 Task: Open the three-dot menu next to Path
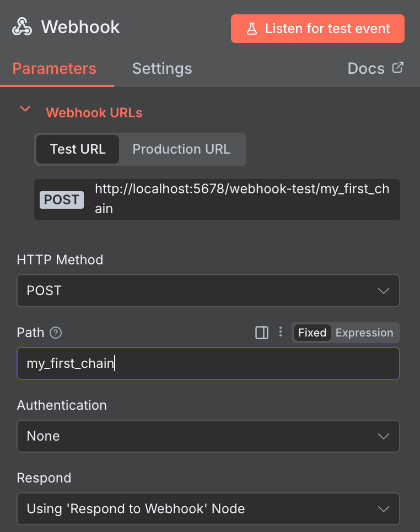(x=280, y=332)
